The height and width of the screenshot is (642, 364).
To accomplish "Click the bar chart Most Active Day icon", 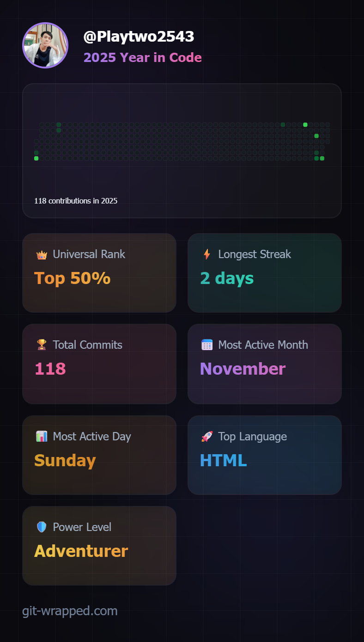I will click(42, 436).
